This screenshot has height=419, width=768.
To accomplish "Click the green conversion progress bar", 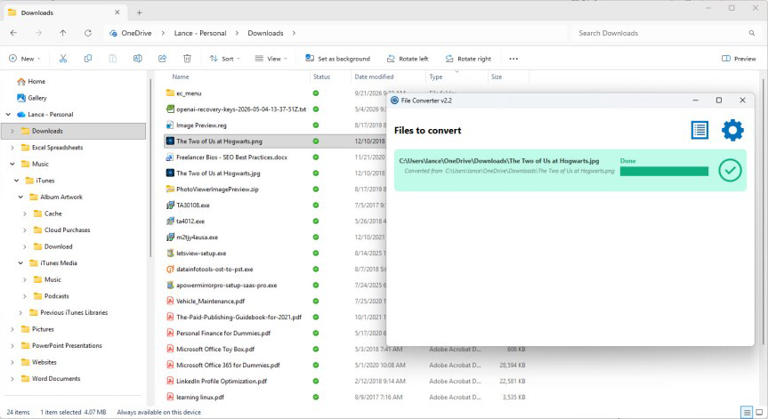I will pos(664,171).
